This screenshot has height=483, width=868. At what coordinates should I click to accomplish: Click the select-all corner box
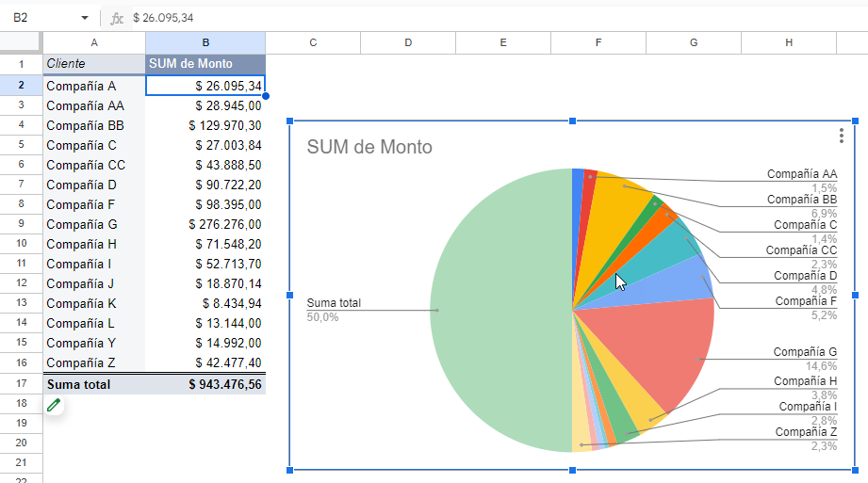21,42
